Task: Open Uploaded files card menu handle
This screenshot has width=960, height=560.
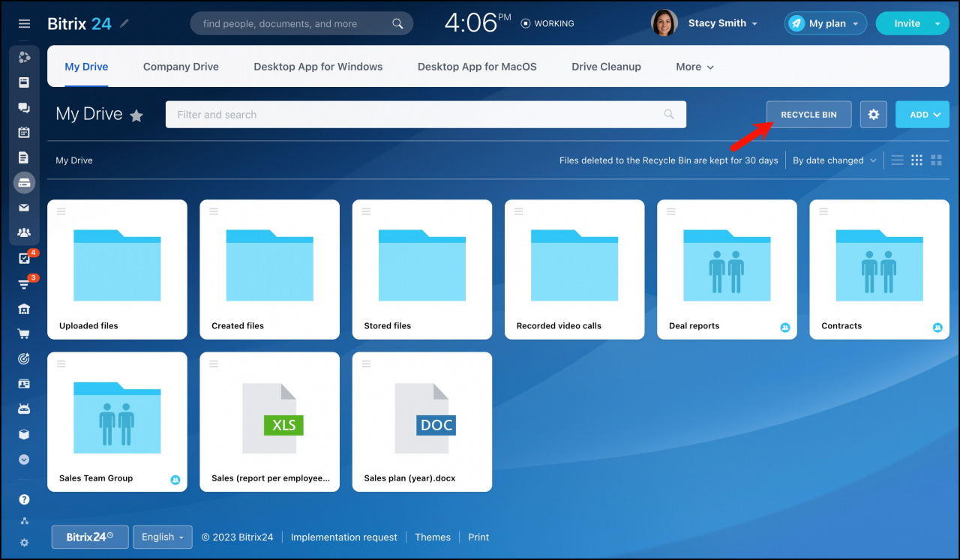Action: coord(61,211)
